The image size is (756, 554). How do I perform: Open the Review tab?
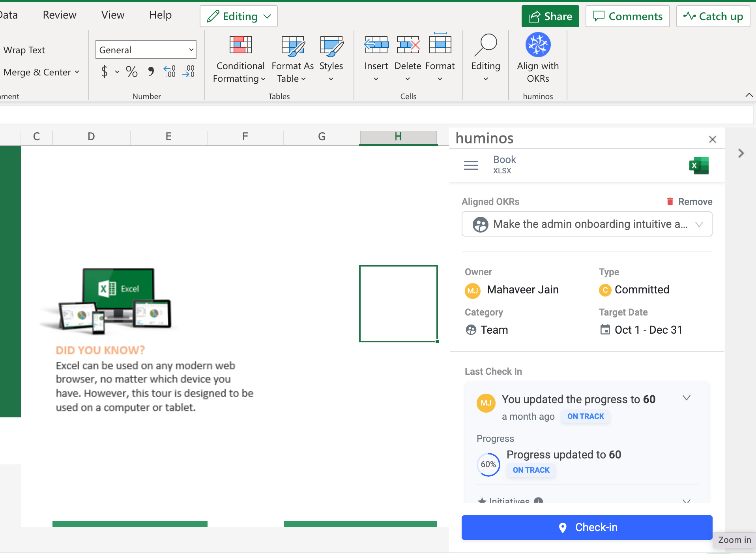click(60, 15)
